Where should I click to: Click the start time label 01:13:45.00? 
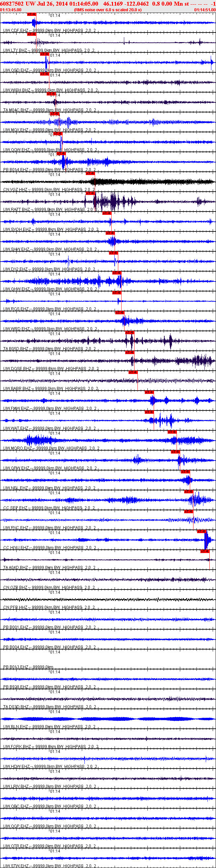[11, 10]
